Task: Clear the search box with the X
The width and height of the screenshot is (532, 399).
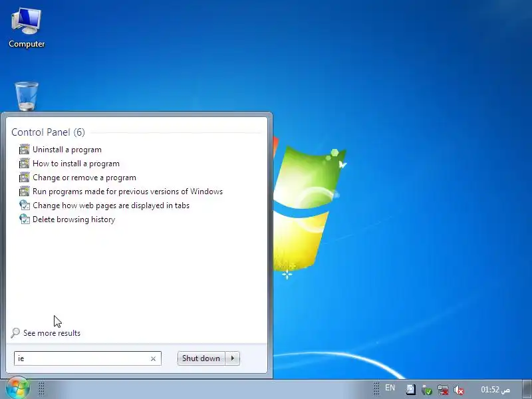Action: [153, 358]
